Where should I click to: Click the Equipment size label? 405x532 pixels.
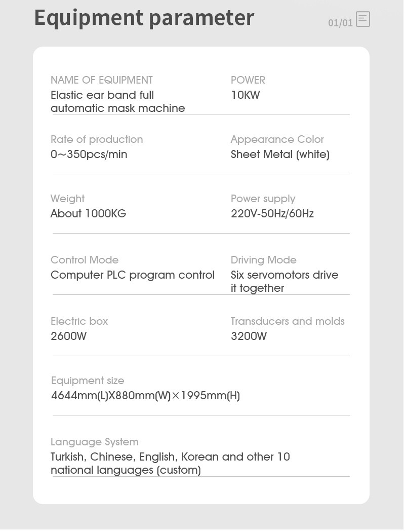(88, 381)
